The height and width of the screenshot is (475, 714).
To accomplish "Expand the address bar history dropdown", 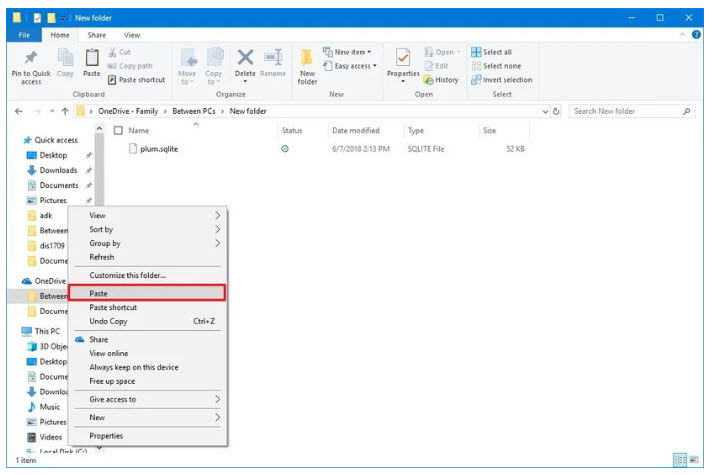I will click(x=544, y=111).
